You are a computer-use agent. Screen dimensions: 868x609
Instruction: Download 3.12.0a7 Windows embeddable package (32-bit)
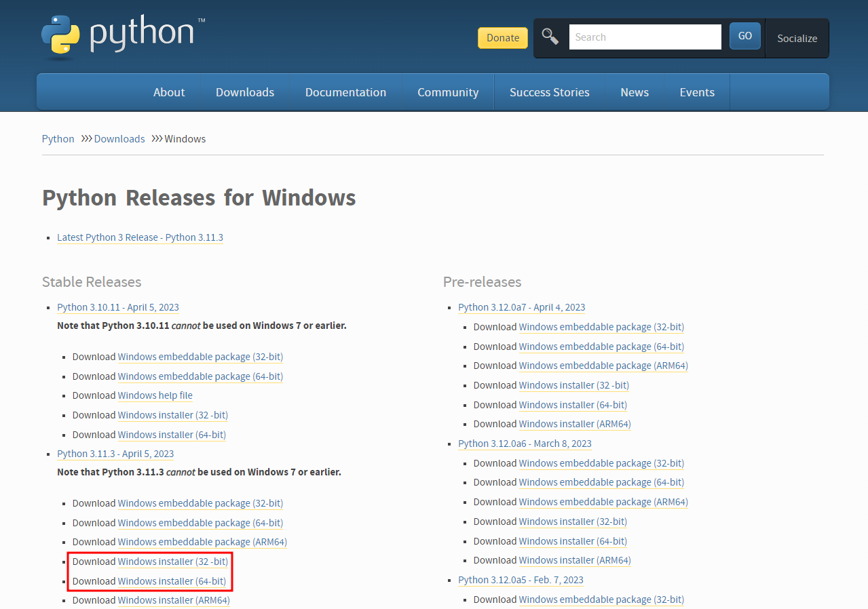[601, 327]
